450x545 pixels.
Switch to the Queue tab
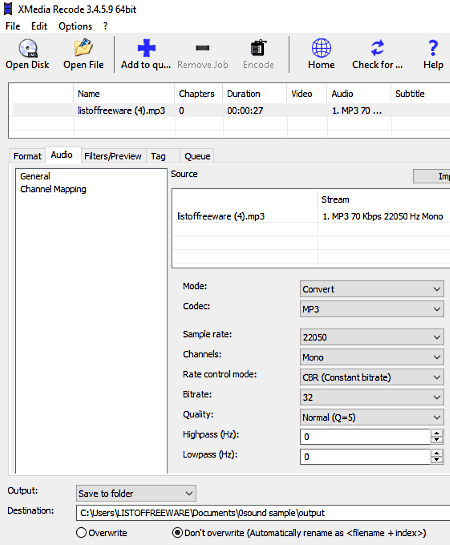tap(197, 156)
